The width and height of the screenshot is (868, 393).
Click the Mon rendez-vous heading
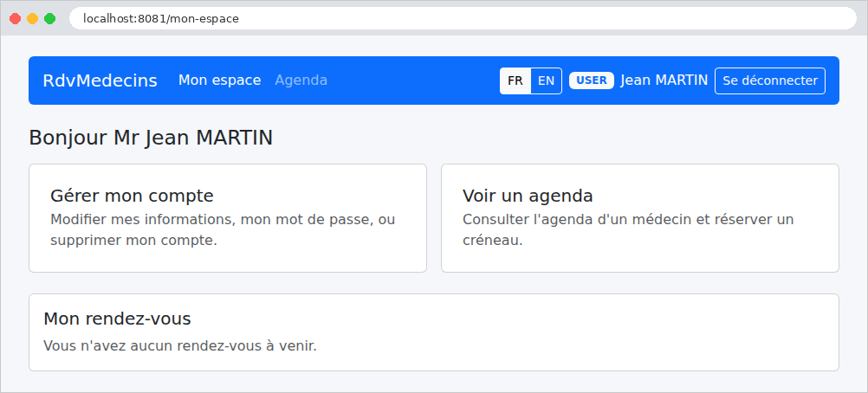(117, 319)
